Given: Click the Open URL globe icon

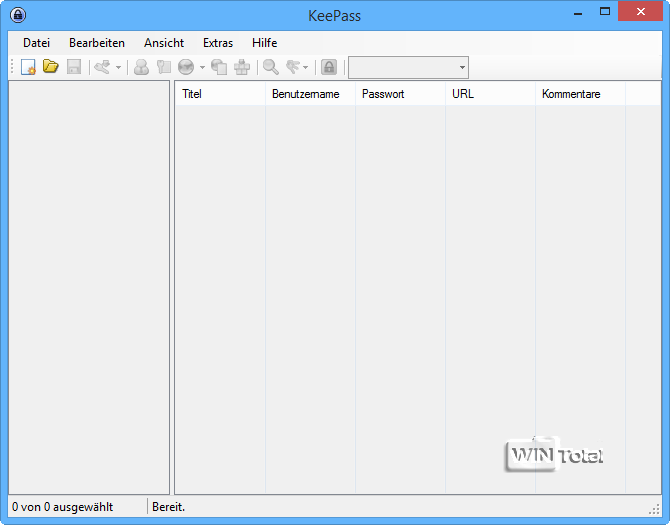Looking at the screenshot, I should click(x=186, y=67).
